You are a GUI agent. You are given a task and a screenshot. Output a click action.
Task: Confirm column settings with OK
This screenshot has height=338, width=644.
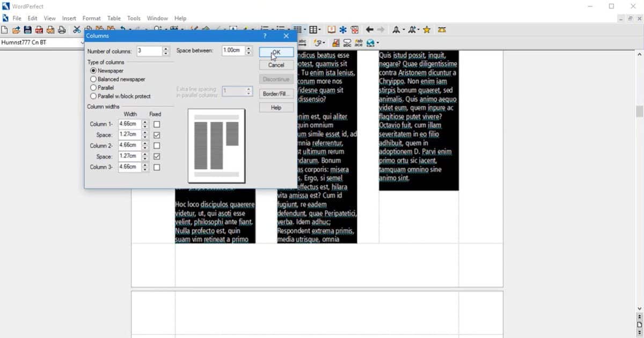pyautogui.click(x=275, y=52)
